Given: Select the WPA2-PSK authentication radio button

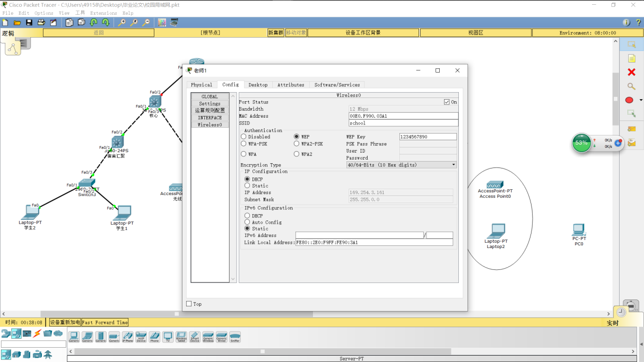Looking at the screenshot, I should click(297, 144).
